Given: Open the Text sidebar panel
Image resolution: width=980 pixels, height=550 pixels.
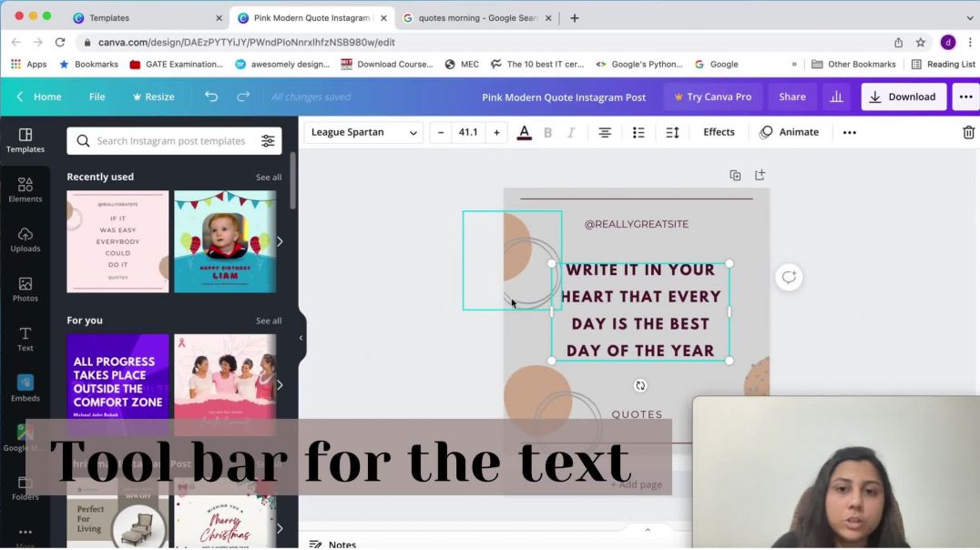Looking at the screenshot, I should (x=25, y=340).
